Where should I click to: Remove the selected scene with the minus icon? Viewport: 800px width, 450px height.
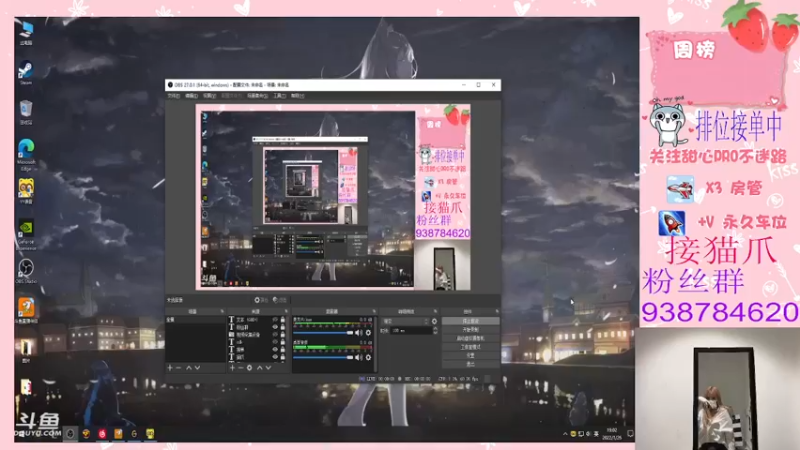pyautogui.click(x=179, y=368)
